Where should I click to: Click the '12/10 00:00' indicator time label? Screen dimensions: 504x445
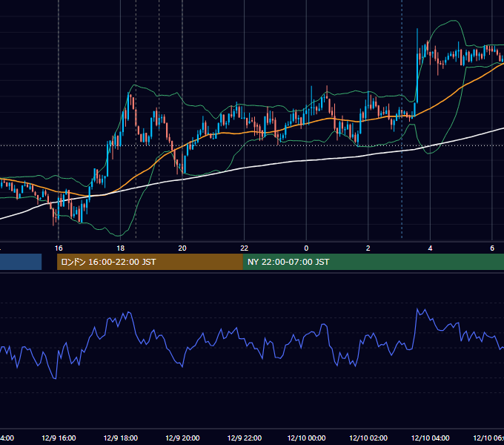click(306, 438)
